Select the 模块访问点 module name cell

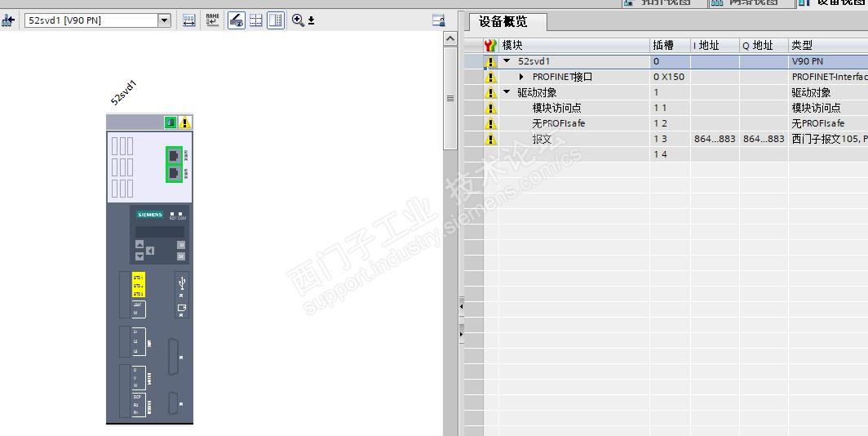pos(557,108)
